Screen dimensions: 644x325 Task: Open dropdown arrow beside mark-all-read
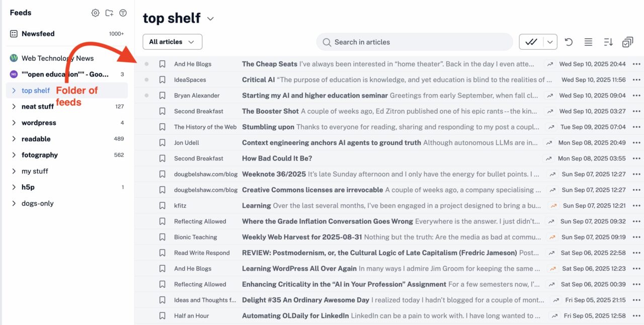pos(550,42)
